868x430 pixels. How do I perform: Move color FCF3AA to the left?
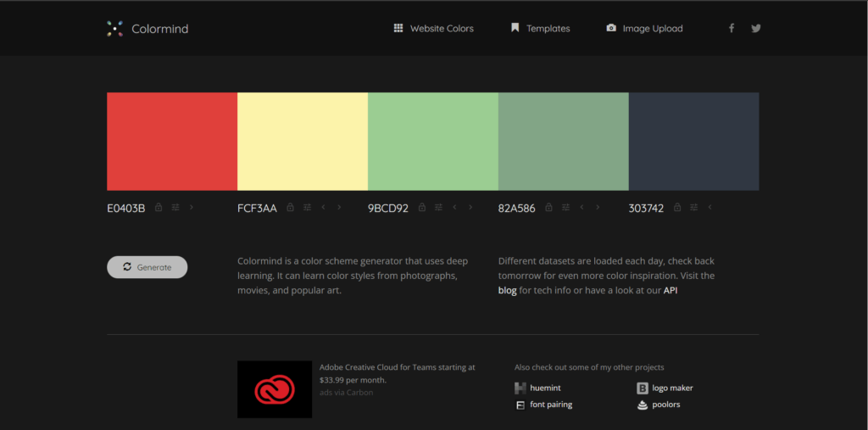324,207
